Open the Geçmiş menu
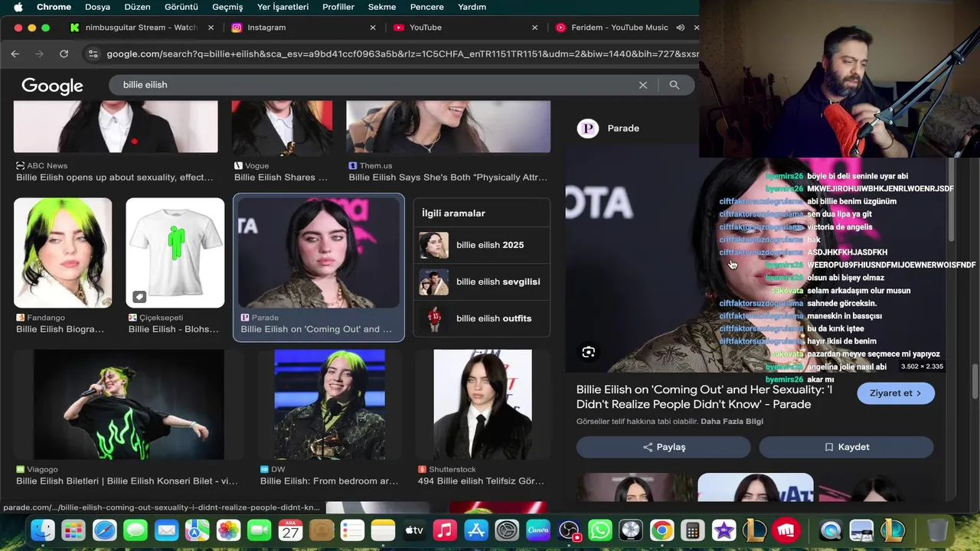 (227, 7)
